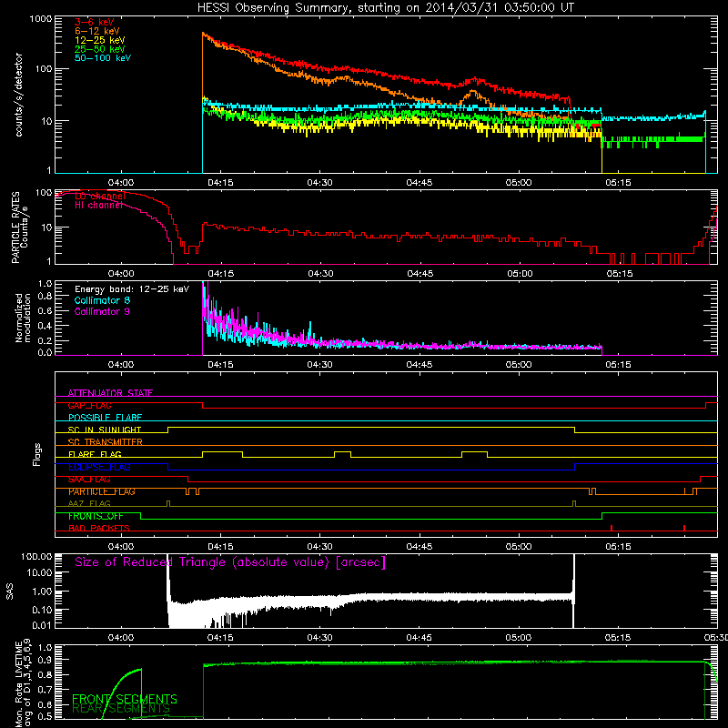Click the FLARE_FLAG raised pulse near 04:53
Viewport: 728px width, 728px height.
tap(474, 454)
